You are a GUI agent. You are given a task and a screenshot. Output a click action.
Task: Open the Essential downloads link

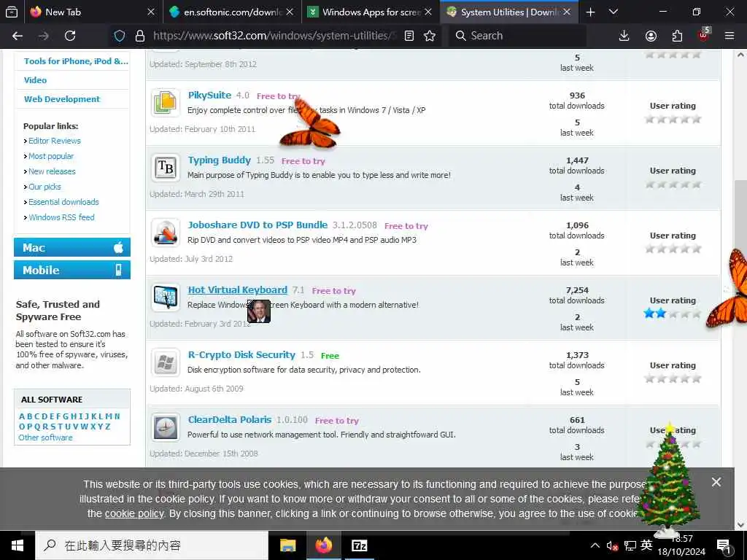click(x=63, y=202)
